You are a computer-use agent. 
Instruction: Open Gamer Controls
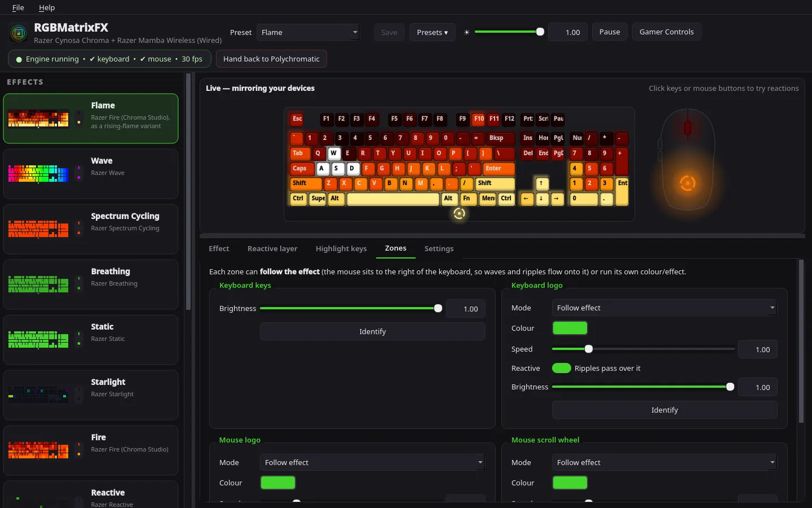click(x=667, y=32)
